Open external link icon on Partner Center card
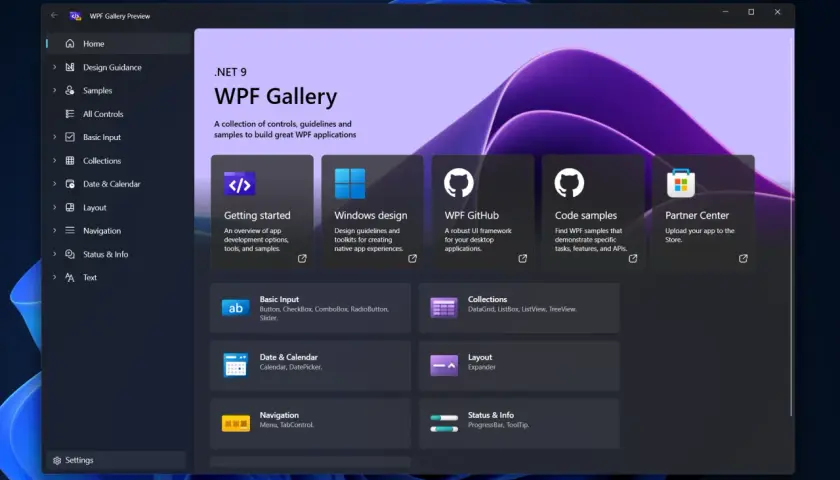The height and width of the screenshot is (480, 840). coord(744,258)
